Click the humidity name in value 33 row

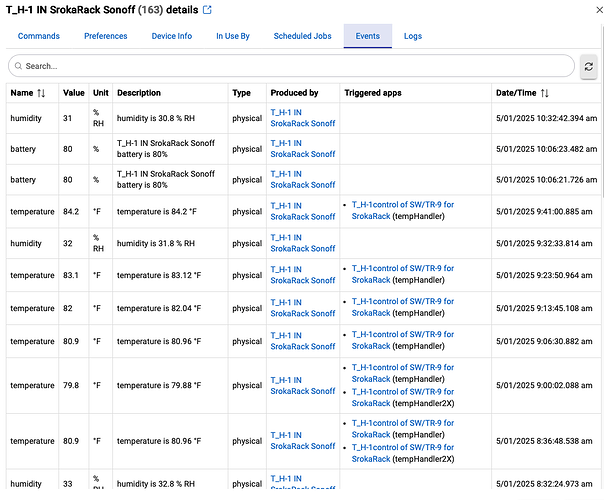pos(26,484)
